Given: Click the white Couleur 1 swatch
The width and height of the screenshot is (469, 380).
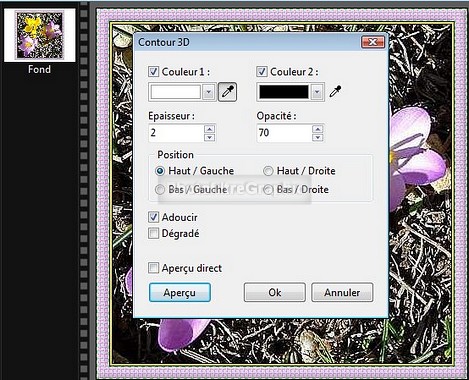Looking at the screenshot, I should click(x=176, y=92).
